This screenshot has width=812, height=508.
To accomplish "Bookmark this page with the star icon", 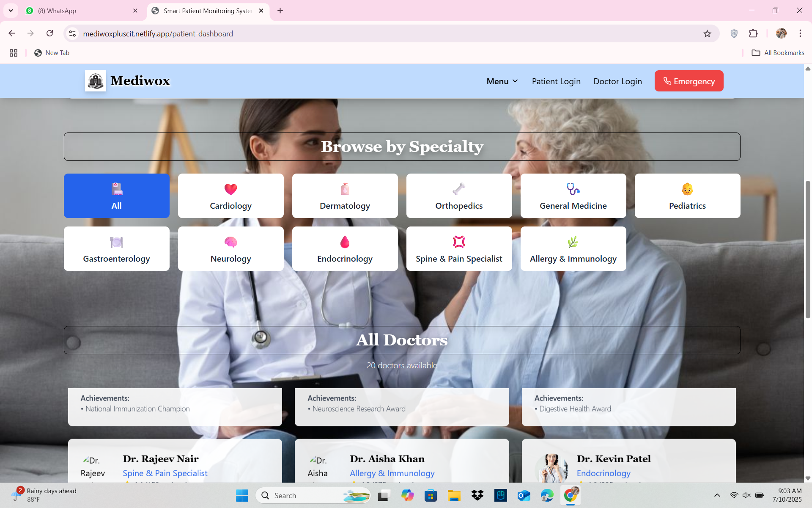I will pos(707,34).
